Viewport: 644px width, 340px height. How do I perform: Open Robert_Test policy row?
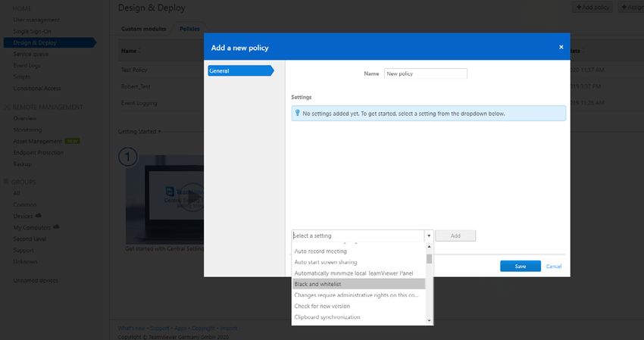pos(136,86)
